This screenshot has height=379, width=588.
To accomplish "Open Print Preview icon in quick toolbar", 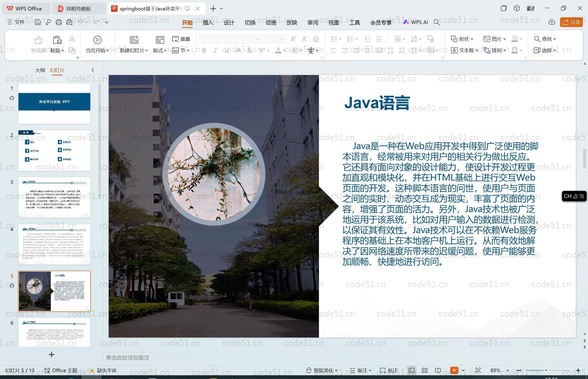I will [70, 22].
